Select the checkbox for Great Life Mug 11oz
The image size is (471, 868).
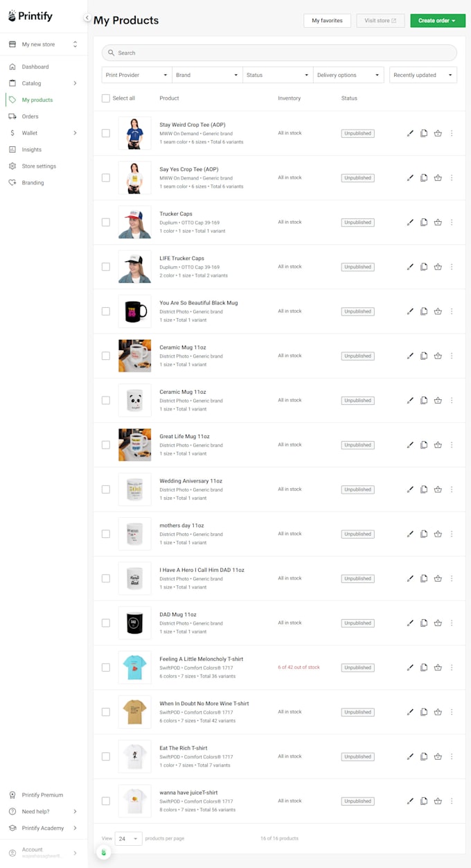[106, 444]
